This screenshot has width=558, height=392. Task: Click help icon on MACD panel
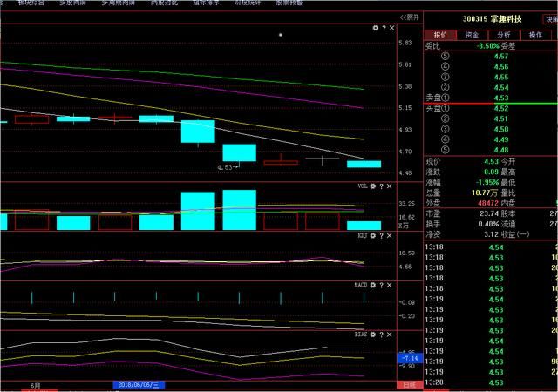tap(383, 283)
